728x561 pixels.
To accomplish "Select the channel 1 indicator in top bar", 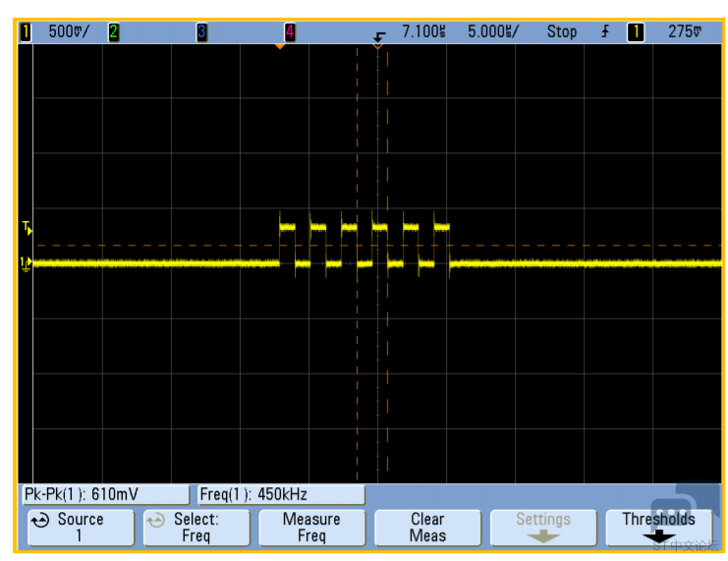I will (x=26, y=31).
